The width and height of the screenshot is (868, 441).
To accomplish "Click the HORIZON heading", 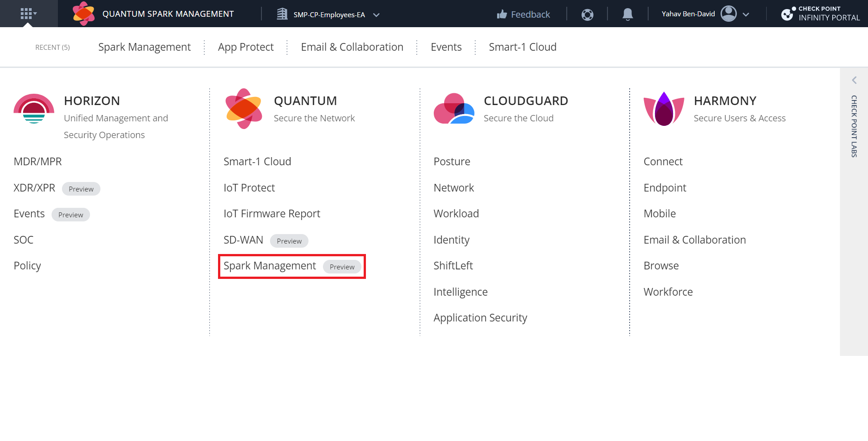I will pyautogui.click(x=92, y=101).
